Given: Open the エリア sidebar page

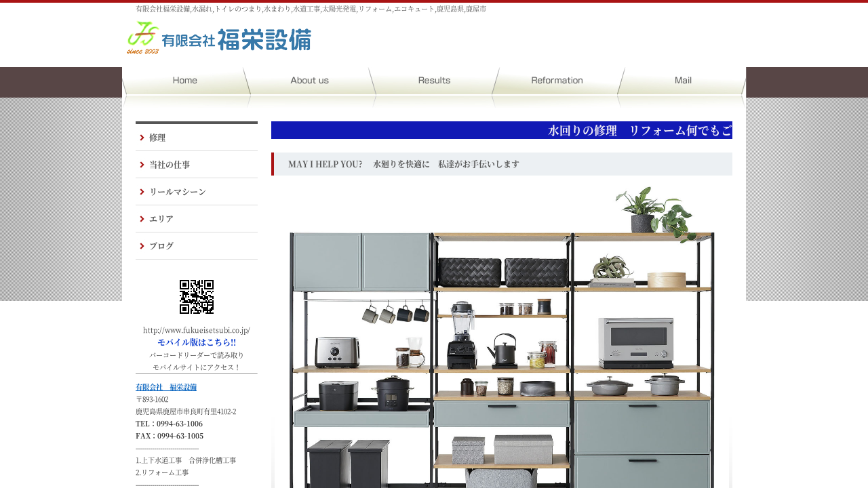Looking at the screenshot, I should (x=162, y=219).
